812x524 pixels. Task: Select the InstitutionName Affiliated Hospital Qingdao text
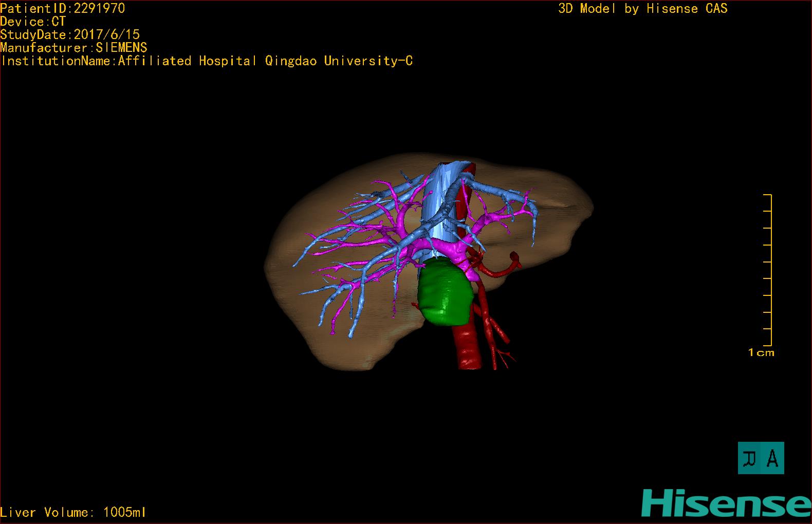point(207,61)
